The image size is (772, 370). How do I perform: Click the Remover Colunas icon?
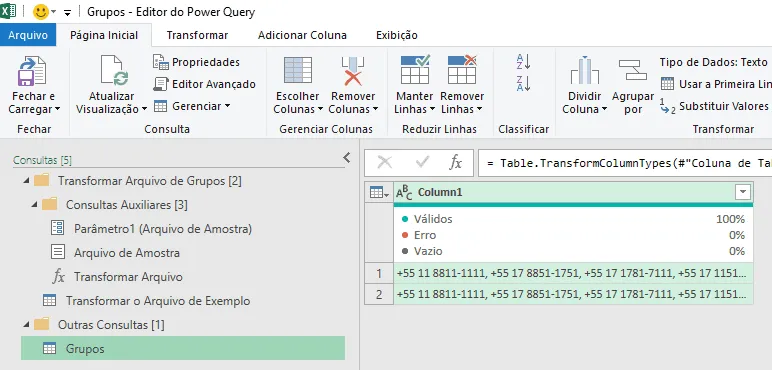tap(353, 70)
